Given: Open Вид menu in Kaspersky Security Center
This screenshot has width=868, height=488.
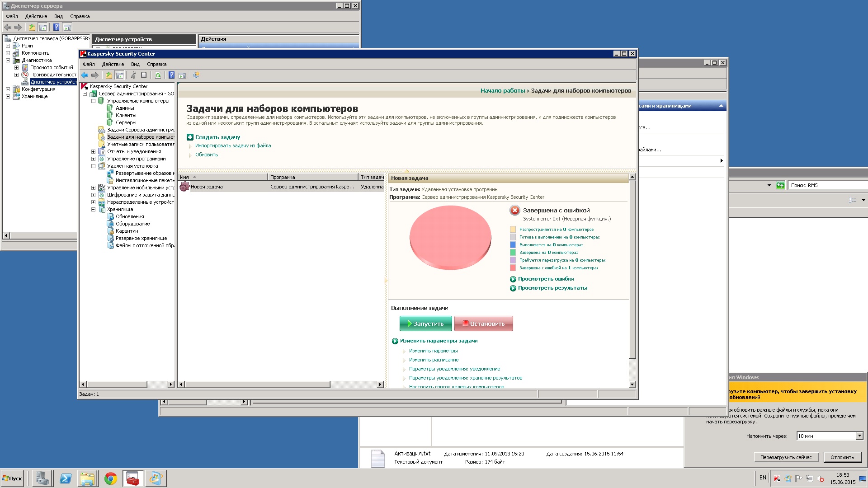Looking at the screenshot, I should (x=135, y=64).
